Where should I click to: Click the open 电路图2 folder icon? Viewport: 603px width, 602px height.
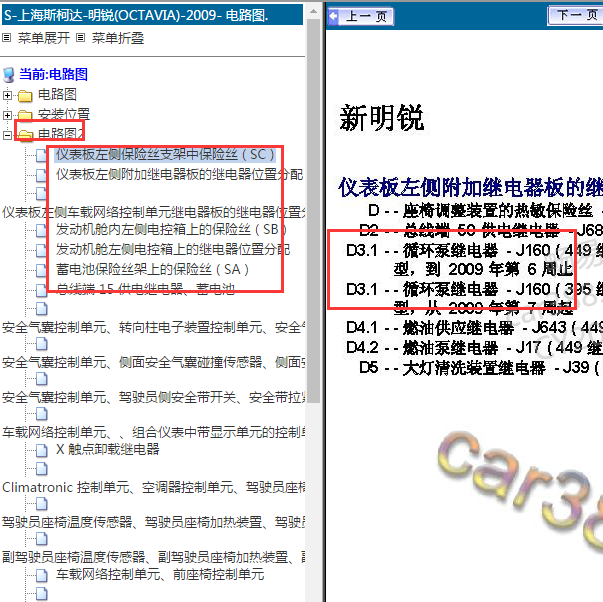click(25, 135)
